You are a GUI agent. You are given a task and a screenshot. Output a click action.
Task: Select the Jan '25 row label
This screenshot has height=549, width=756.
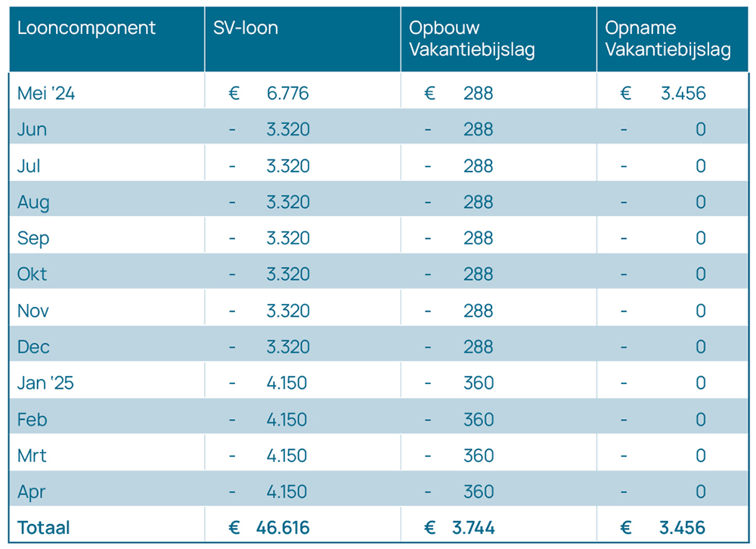(x=45, y=383)
